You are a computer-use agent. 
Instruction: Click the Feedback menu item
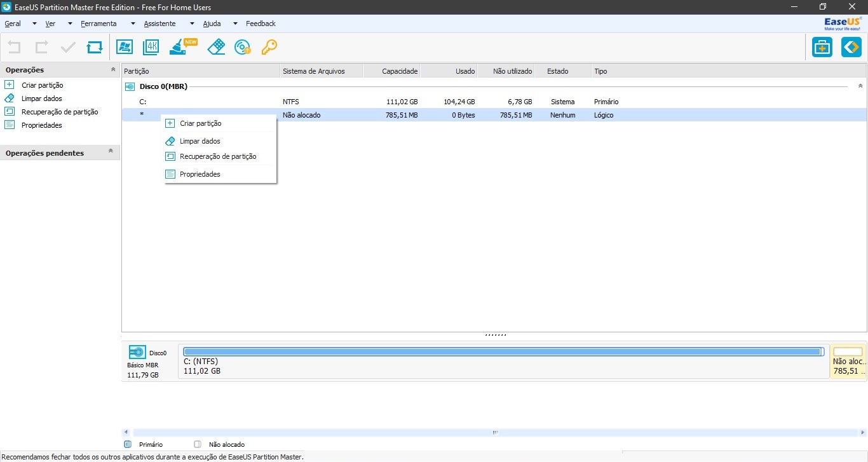(261, 24)
